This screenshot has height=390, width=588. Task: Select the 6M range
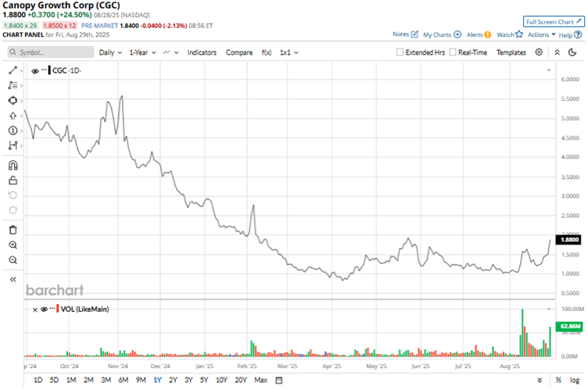click(x=123, y=381)
